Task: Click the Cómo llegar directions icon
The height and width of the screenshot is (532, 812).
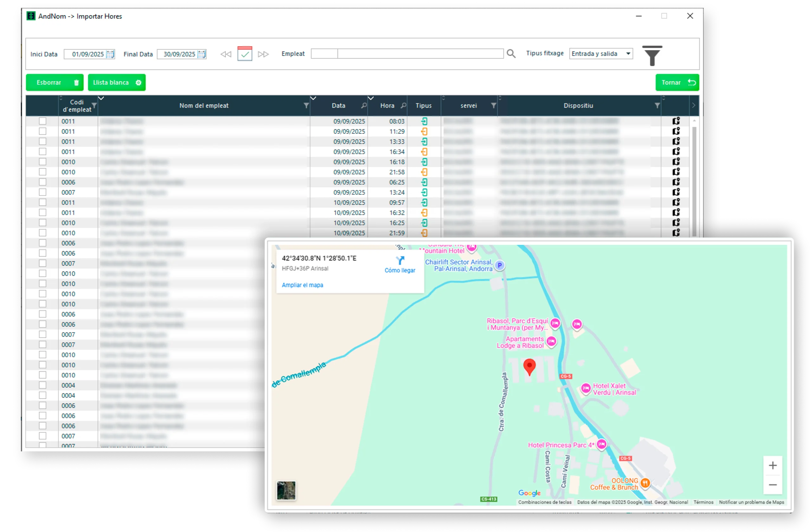Action: [400, 261]
